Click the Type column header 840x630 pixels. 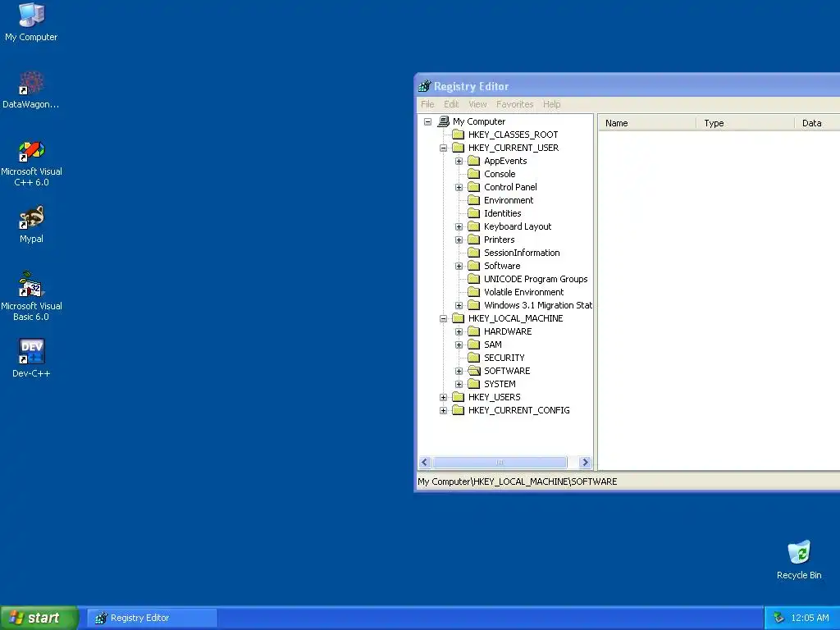coord(745,123)
